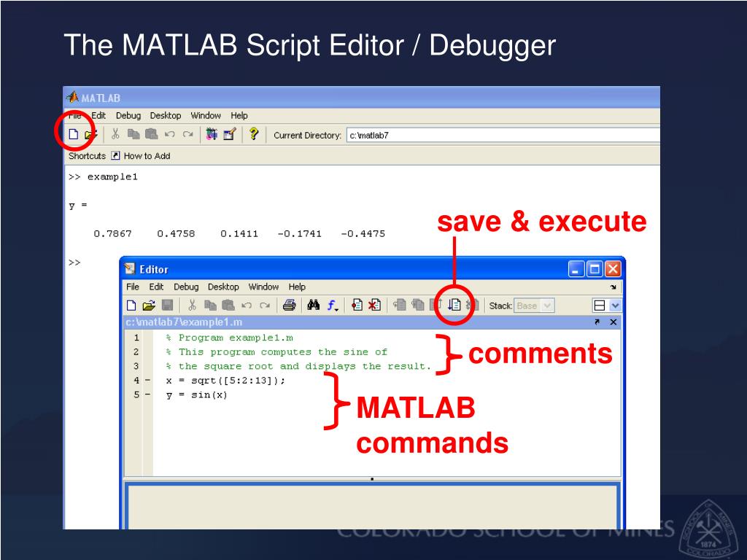Open Window menu in Editor window

point(263,287)
